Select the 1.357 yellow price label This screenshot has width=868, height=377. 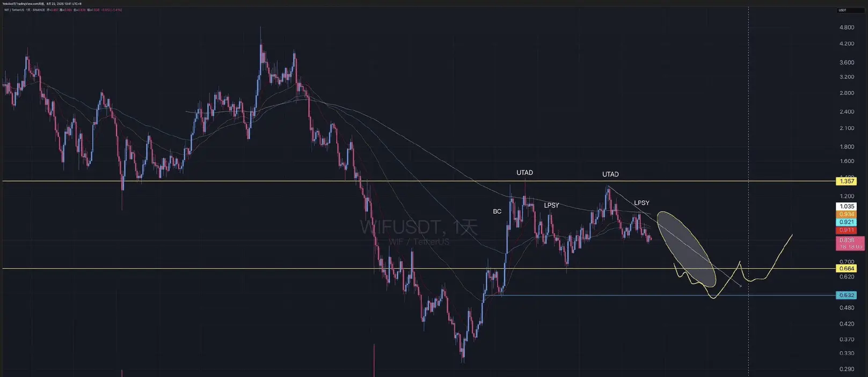point(847,181)
